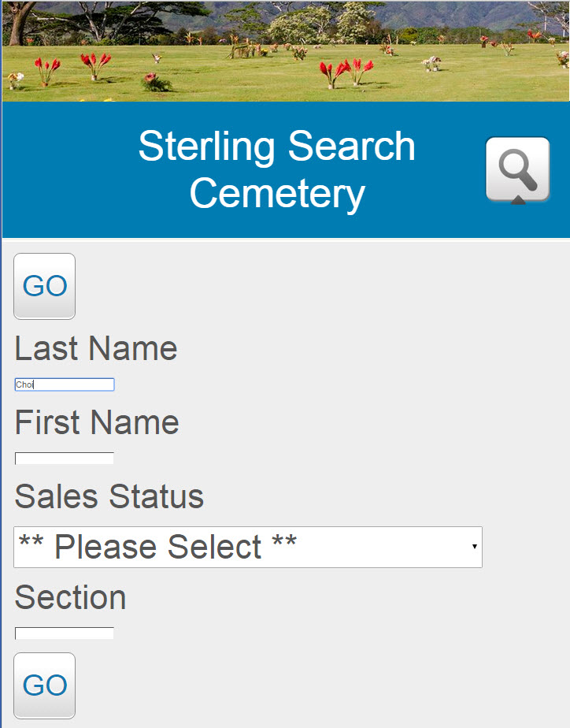Click the cemetery lawn banner photo

(286, 50)
